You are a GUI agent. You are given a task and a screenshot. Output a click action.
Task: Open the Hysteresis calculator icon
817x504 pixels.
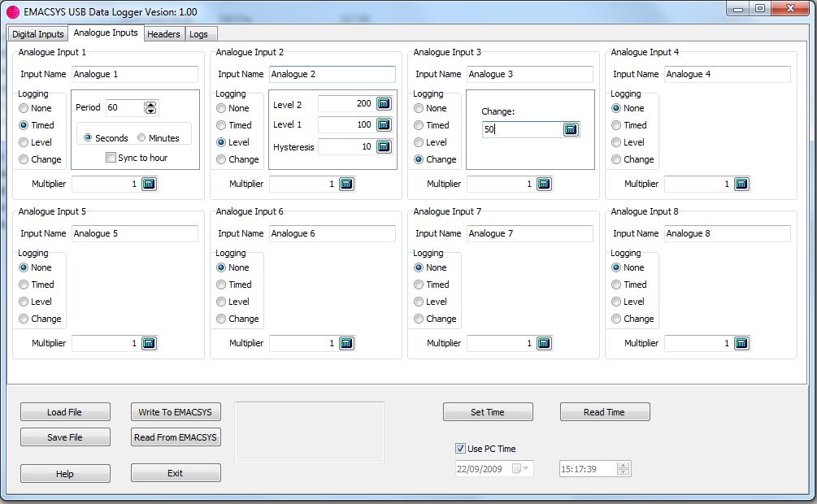[384, 147]
